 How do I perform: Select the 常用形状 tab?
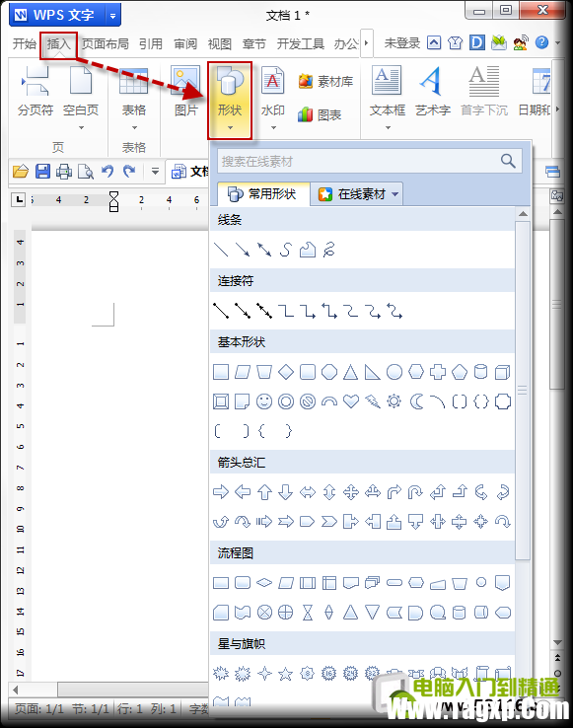pos(262,194)
